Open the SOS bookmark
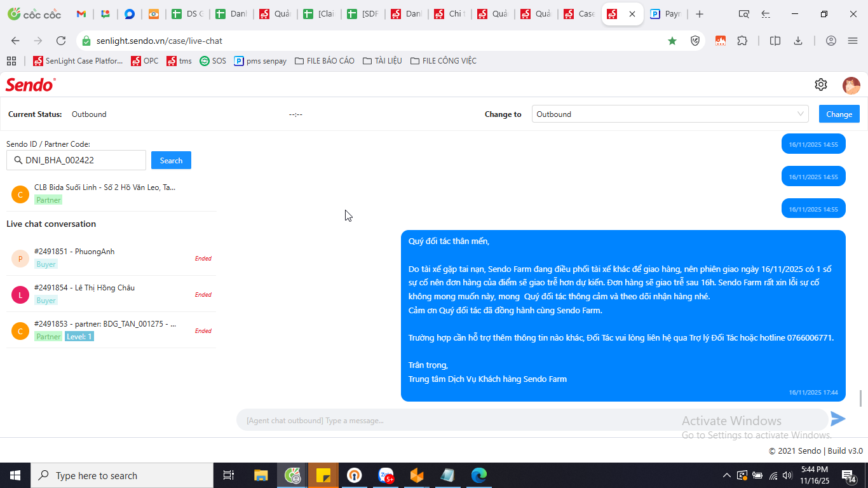The height and width of the screenshot is (488, 868). pos(213,61)
